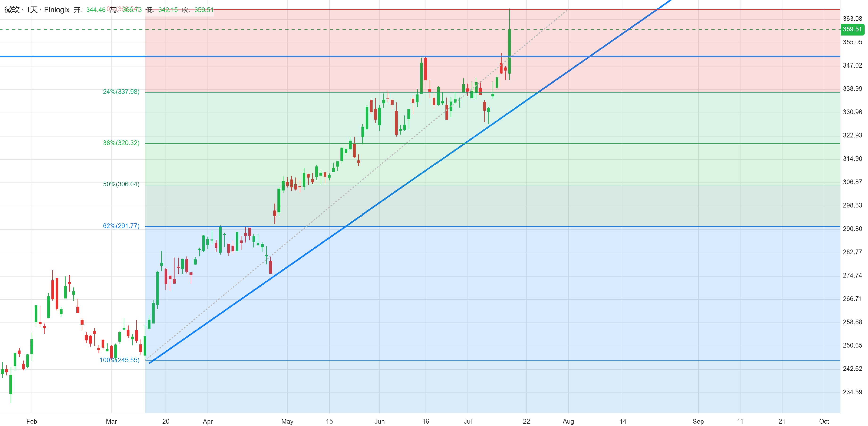Select the 38%(320.32) Fibonacci level label

pyautogui.click(x=121, y=143)
